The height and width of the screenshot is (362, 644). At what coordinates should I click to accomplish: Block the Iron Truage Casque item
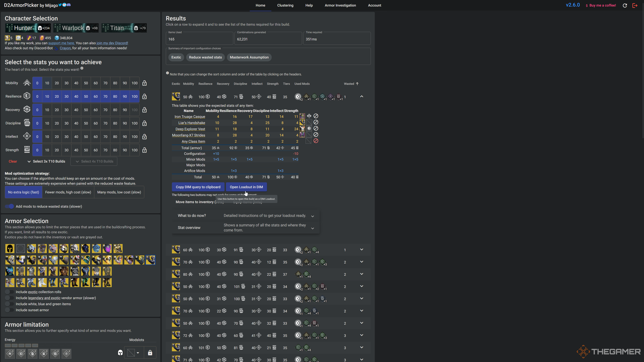click(x=316, y=116)
